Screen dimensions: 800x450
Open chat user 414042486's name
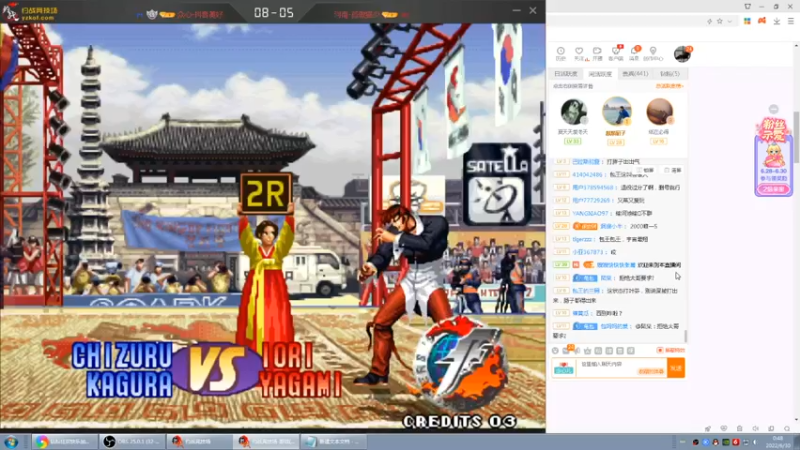[587, 174]
